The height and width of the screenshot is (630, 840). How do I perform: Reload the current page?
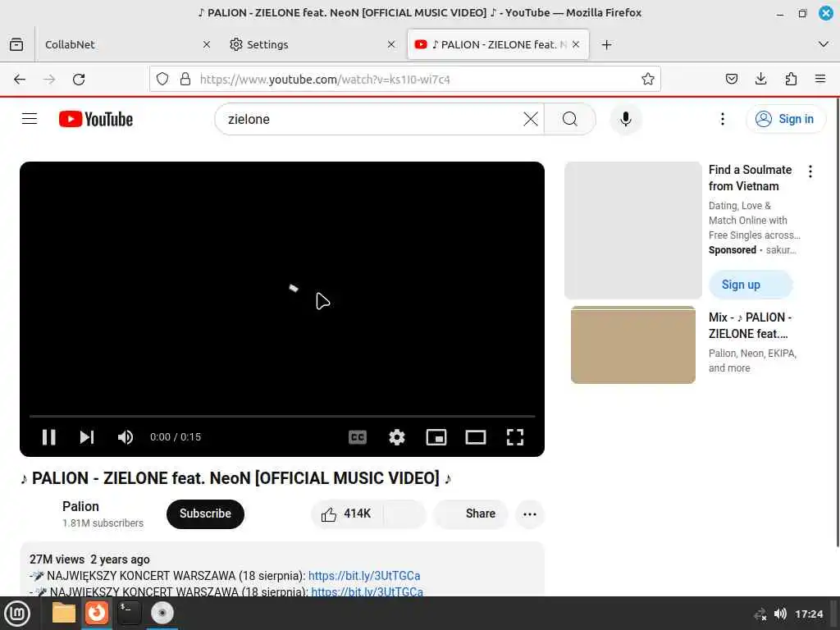pos(79,80)
